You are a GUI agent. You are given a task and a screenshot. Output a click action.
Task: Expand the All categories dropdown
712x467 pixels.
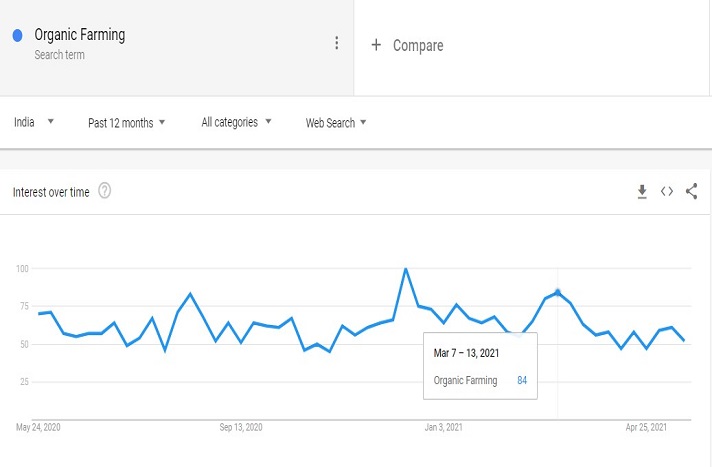pyautogui.click(x=236, y=122)
